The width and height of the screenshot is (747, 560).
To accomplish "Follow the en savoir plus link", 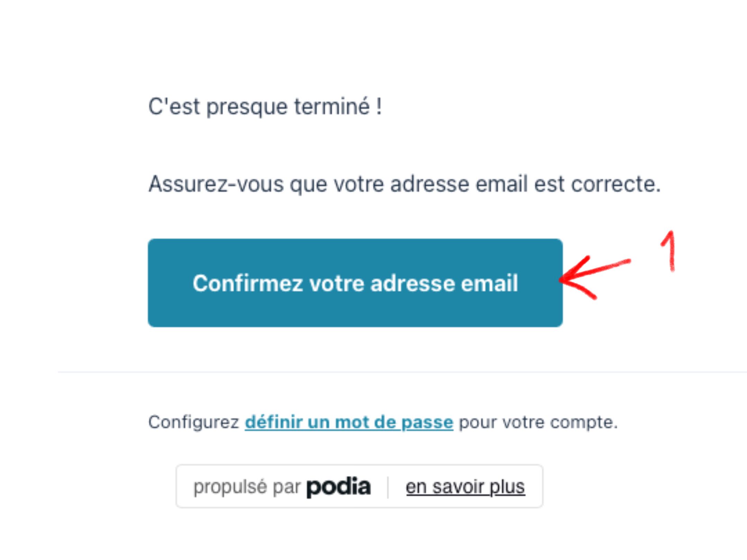I will tap(465, 487).
